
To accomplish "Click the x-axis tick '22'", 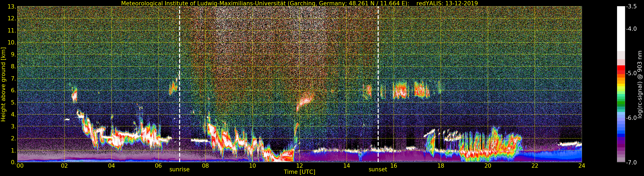I will [535, 166].
